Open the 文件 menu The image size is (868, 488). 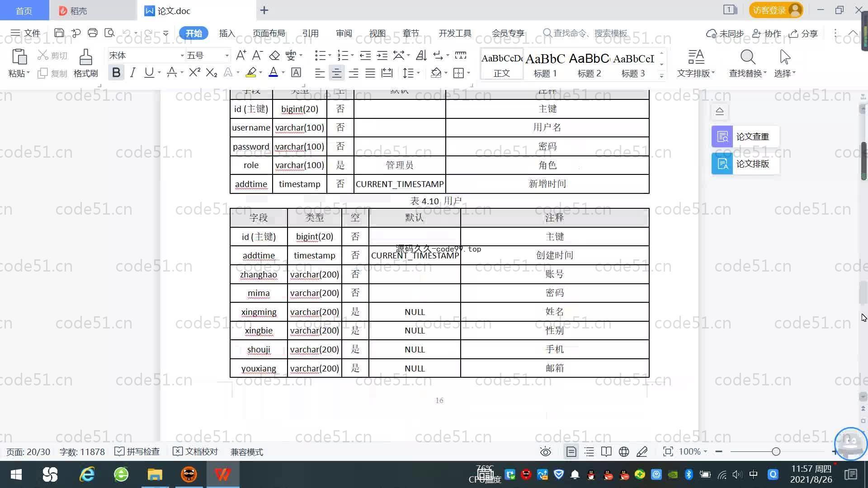tap(26, 33)
